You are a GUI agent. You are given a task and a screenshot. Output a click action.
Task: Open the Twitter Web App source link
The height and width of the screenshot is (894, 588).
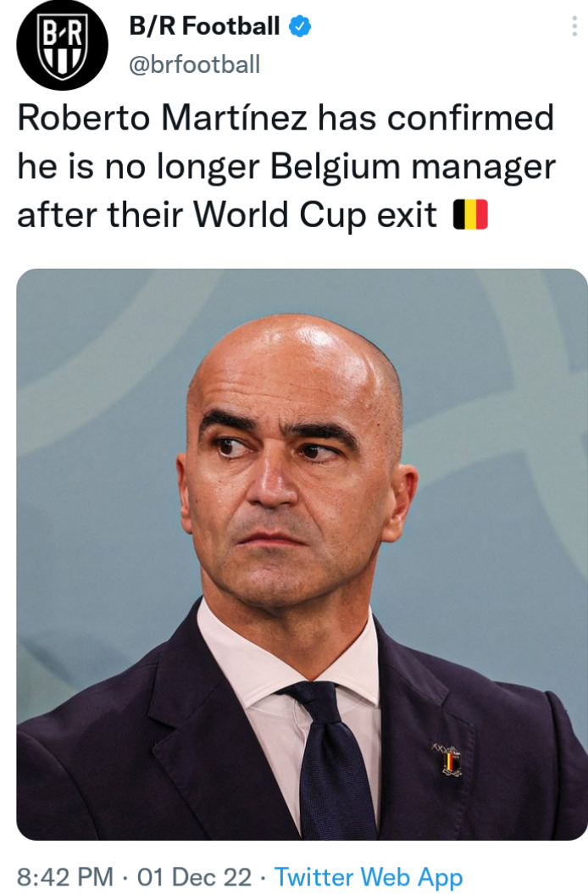click(369, 877)
